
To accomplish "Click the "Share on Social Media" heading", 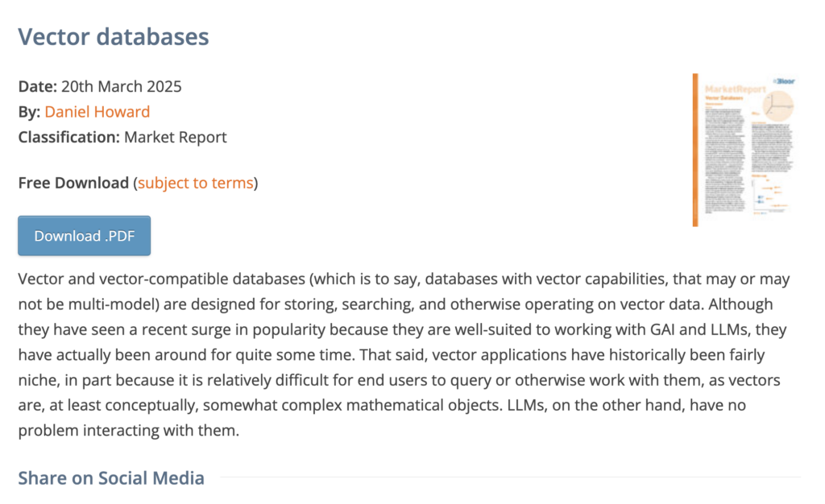I will 111,477.
